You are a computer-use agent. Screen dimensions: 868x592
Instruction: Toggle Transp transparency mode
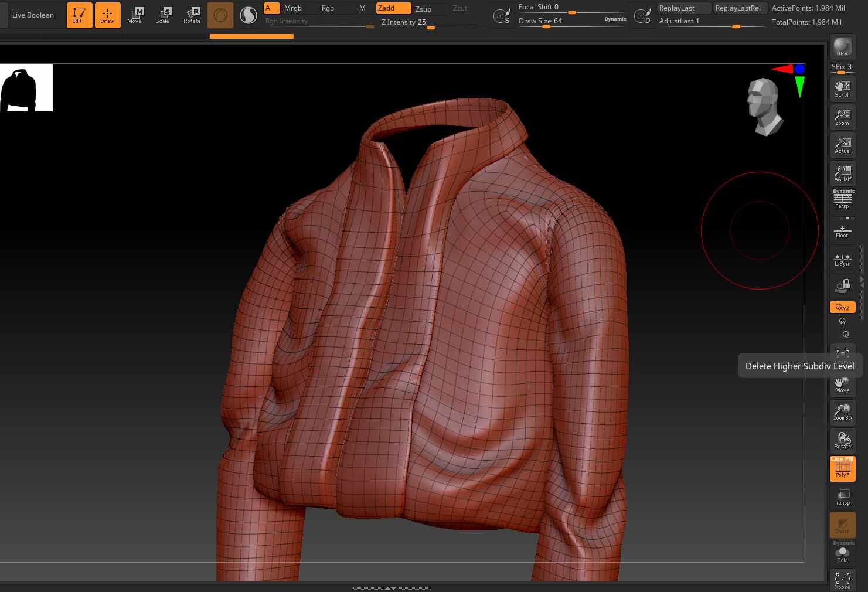[842, 497]
